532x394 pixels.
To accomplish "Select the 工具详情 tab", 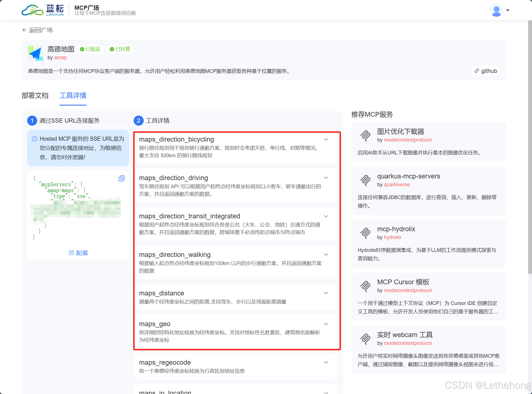I will click(x=73, y=95).
